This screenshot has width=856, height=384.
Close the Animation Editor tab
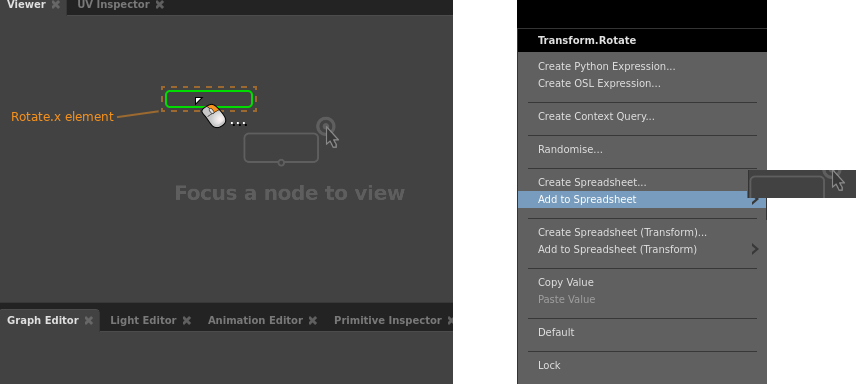pos(313,321)
